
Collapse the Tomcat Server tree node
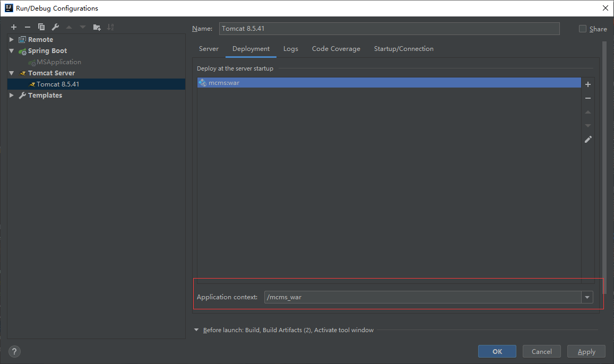11,73
